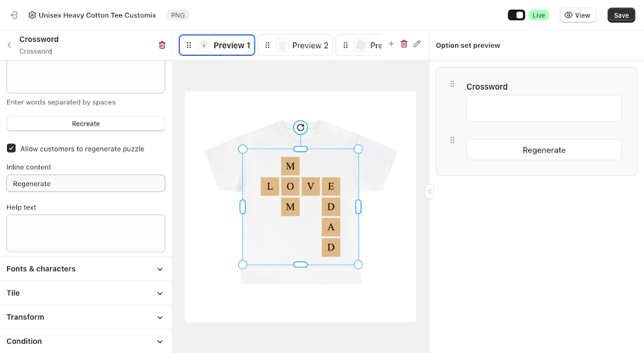Click the View button
Viewport: 644px width, 353px height.
point(578,15)
